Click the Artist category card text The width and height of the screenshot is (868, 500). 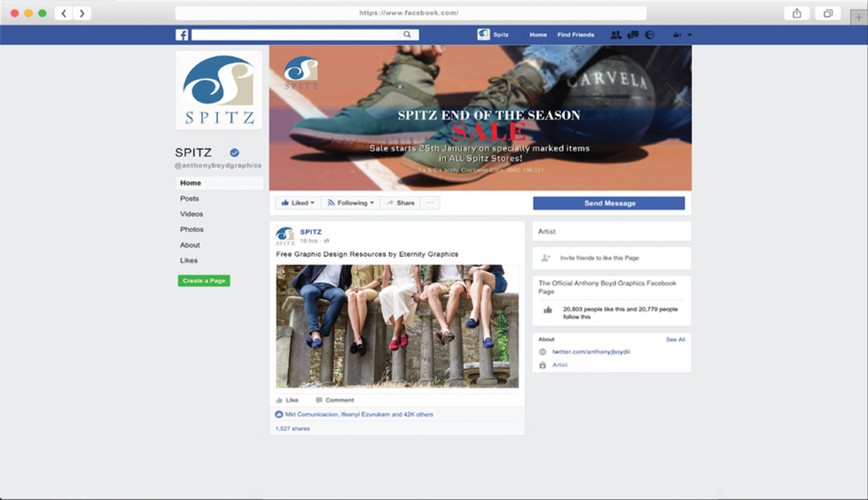pos(546,231)
